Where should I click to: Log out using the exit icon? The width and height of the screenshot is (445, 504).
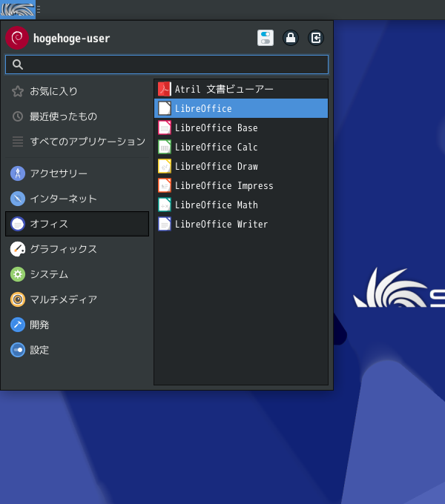click(x=316, y=38)
